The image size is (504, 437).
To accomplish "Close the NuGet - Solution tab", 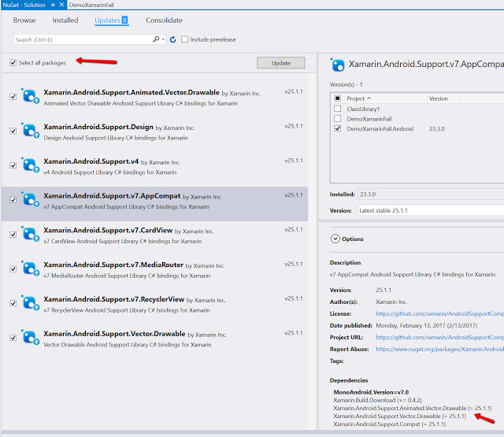I will (x=61, y=5).
